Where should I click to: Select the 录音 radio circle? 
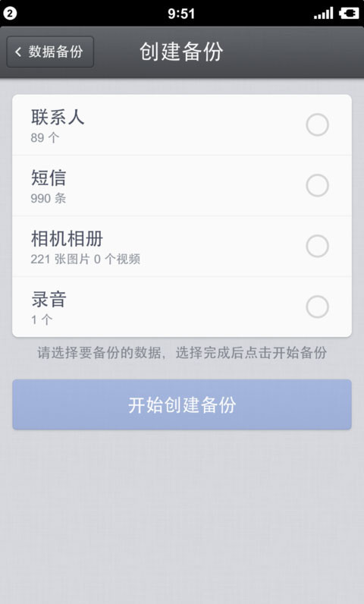[317, 307]
